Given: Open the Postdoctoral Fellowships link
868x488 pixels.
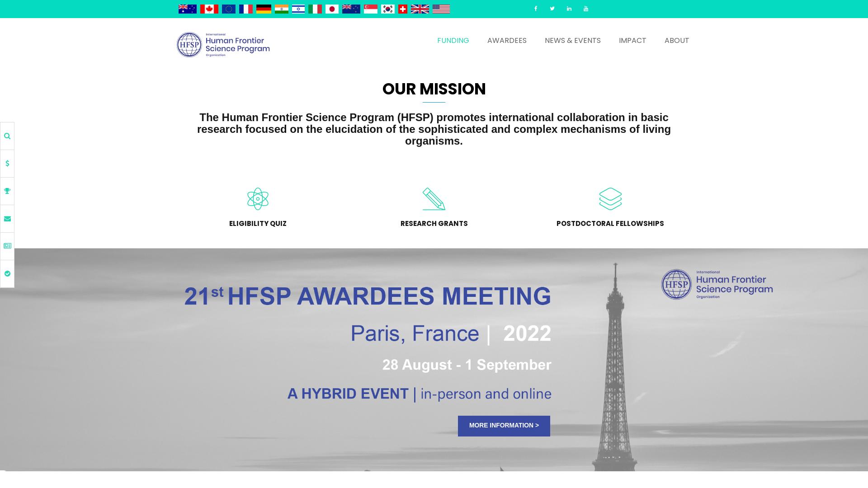Looking at the screenshot, I should pos(610,224).
